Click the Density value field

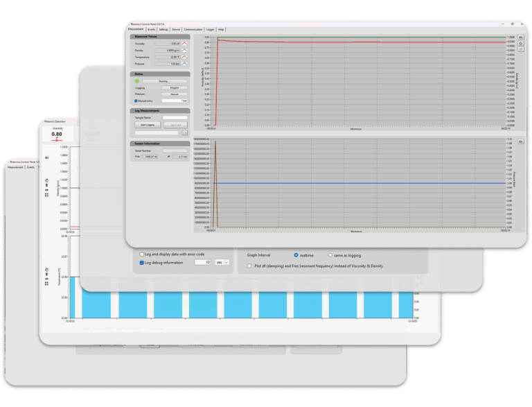[x=168, y=51]
